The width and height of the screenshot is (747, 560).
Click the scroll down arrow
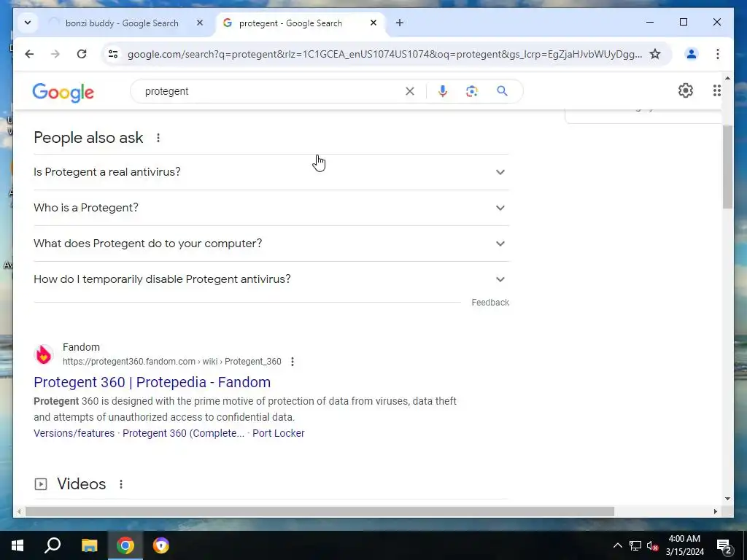[x=727, y=499]
